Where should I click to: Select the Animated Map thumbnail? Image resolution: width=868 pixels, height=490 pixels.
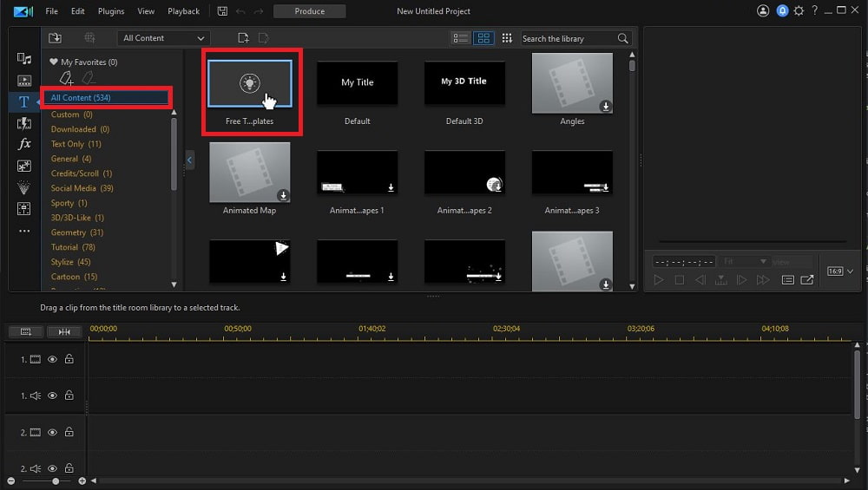[x=250, y=173]
